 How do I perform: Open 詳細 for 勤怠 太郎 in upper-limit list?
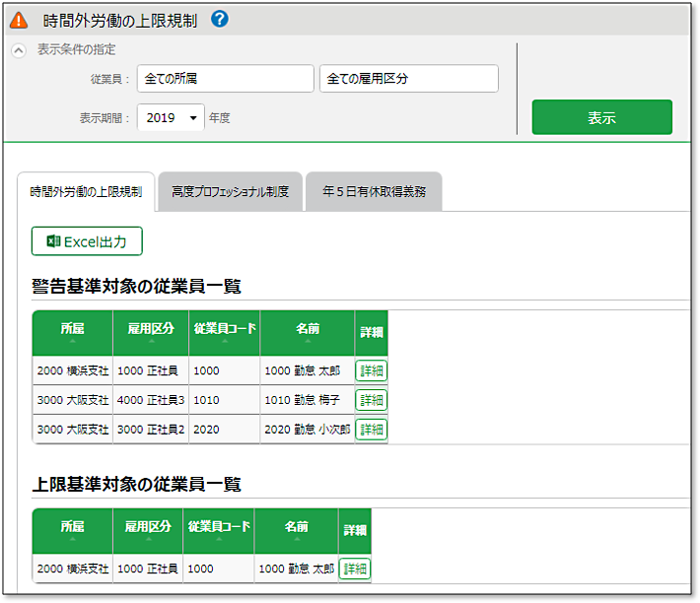355,569
